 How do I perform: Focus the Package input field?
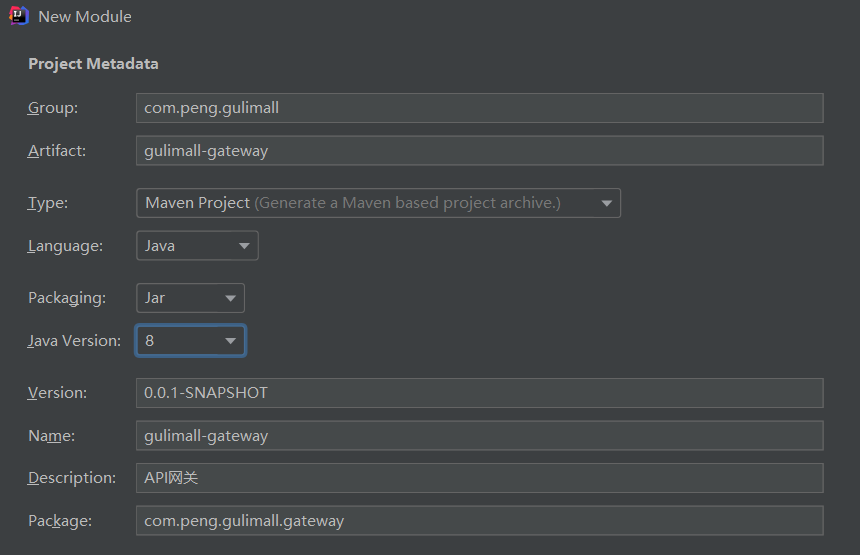(479, 521)
